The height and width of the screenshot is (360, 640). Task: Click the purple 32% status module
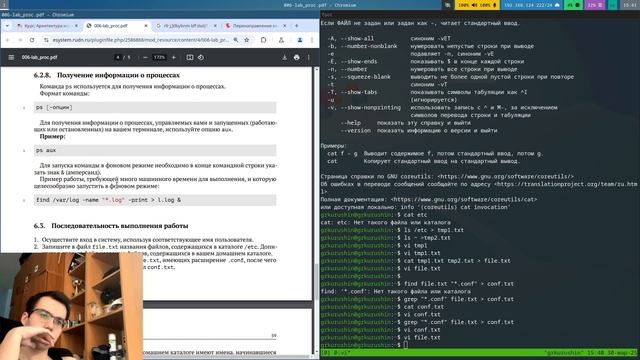pos(595,5)
